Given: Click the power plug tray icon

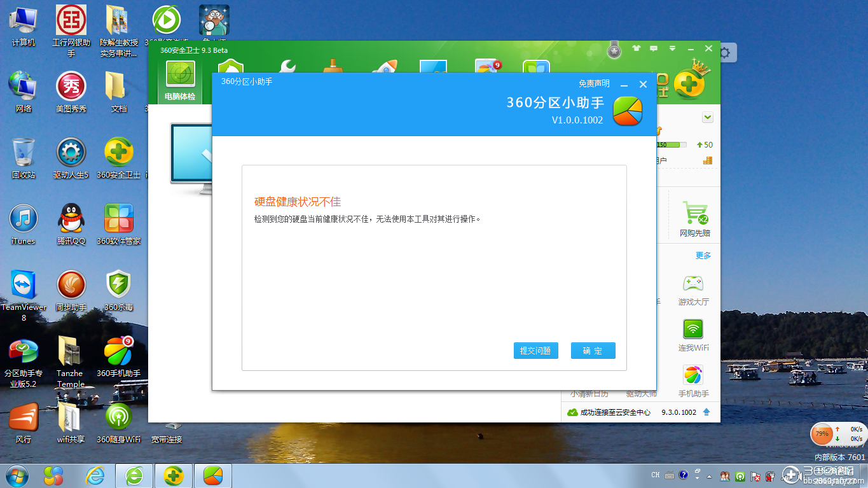Looking at the screenshot, I should 770,476.
